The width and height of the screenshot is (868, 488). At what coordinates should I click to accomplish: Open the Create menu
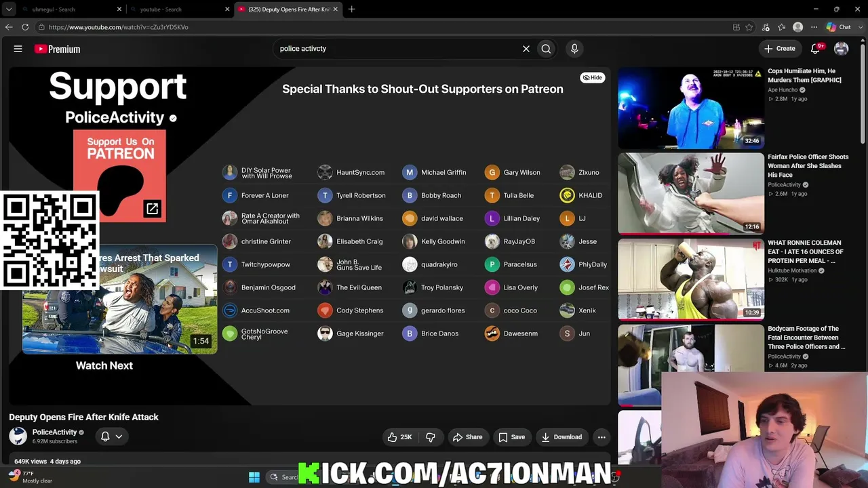click(x=780, y=49)
